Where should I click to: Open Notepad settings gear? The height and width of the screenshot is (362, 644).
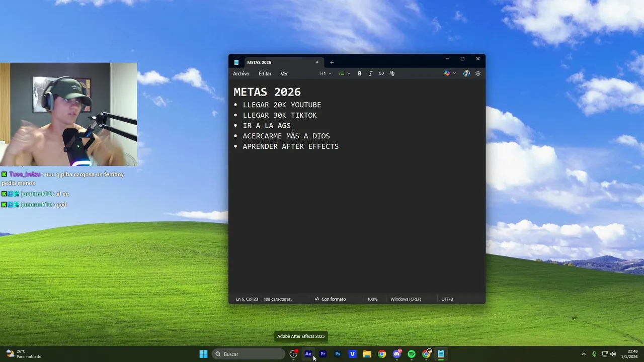(478, 73)
